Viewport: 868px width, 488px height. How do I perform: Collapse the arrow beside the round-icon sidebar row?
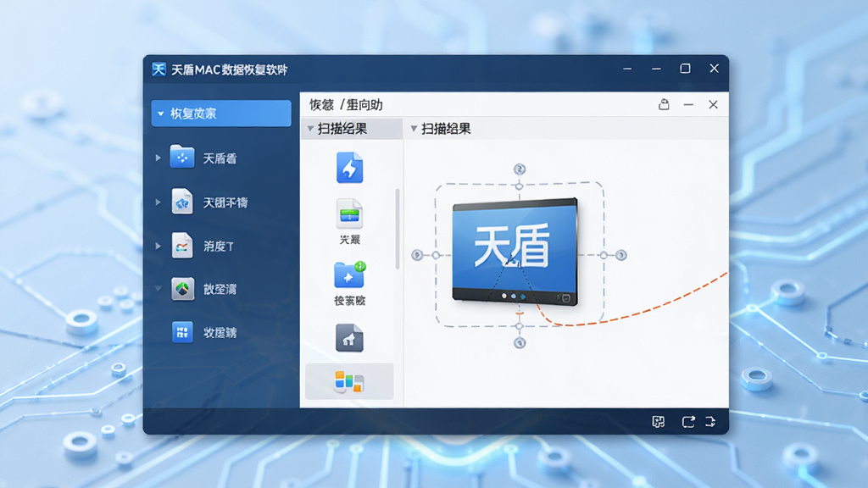click(x=159, y=289)
